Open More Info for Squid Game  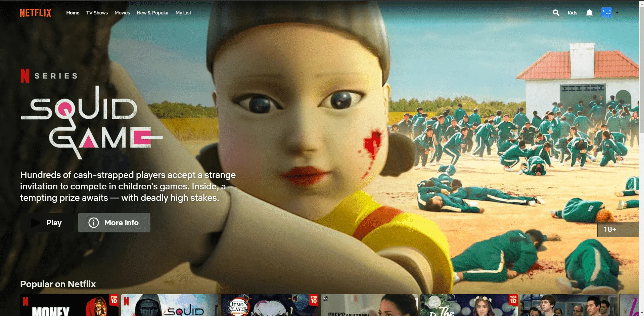click(x=114, y=223)
